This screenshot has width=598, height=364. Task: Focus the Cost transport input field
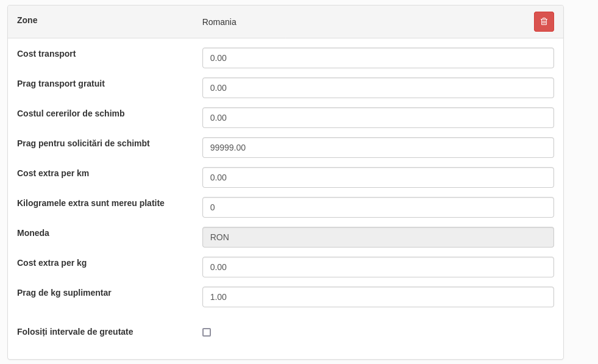pos(378,58)
